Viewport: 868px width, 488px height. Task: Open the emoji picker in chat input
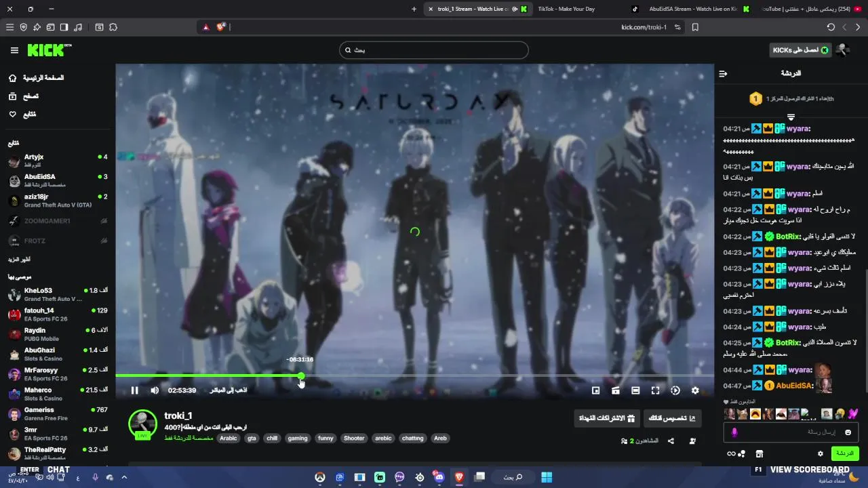[848, 432]
